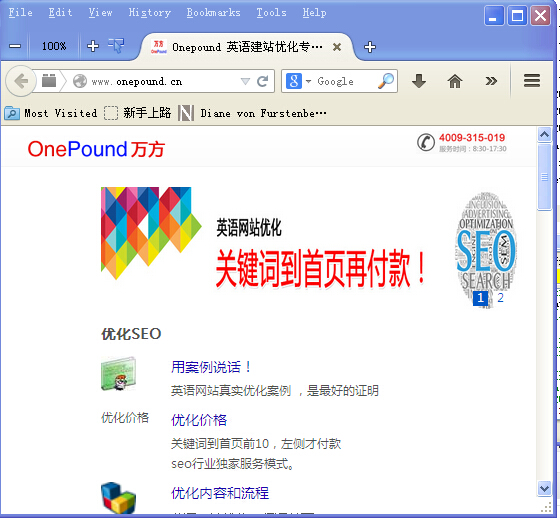Open the Tools menu
560x526 pixels.
pyautogui.click(x=271, y=12)
